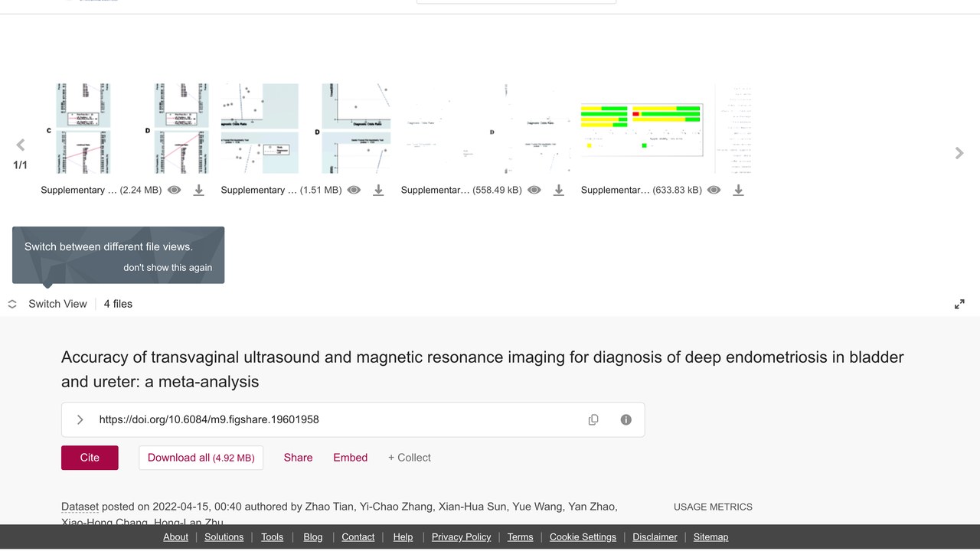Open Privacy Policy footer link

[x=461, y=537]
